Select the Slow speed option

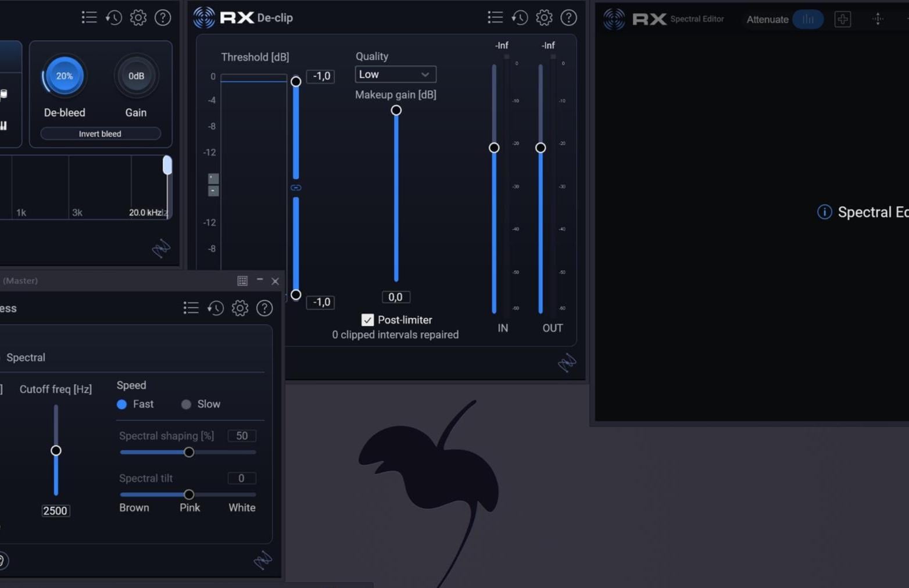pos(186,404)
